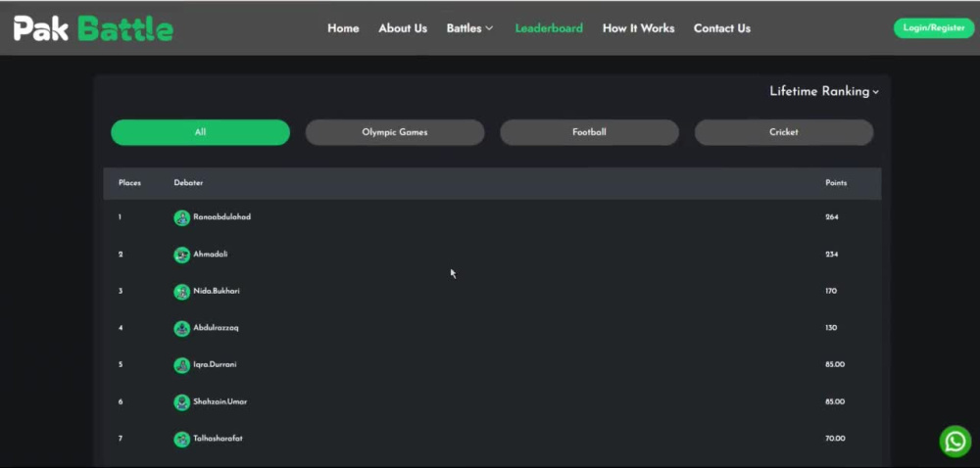
Task: Click the debater name Ahmadali
Action: (x=211, y=254)
